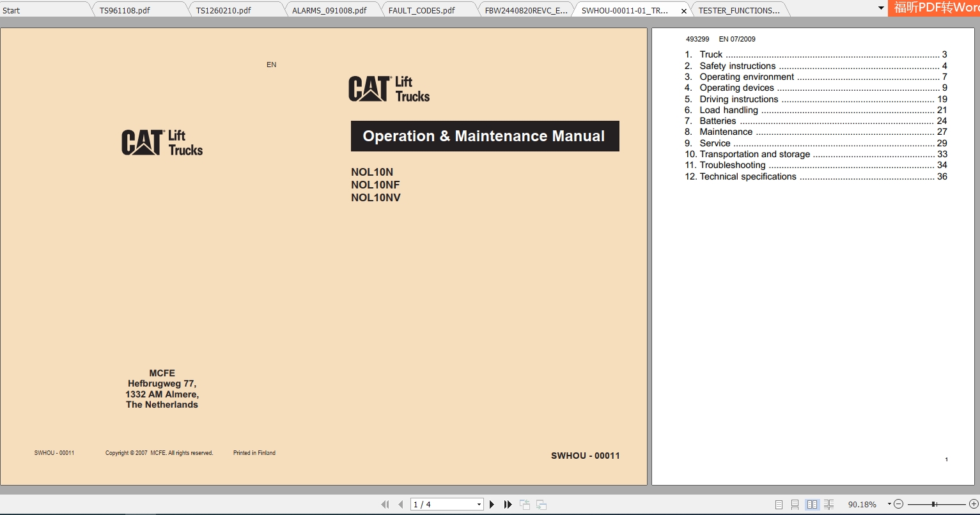Switch to the FAULT_CODES.pdf tab
Viewport: 980px width, 515px height.
click(422, 10)
